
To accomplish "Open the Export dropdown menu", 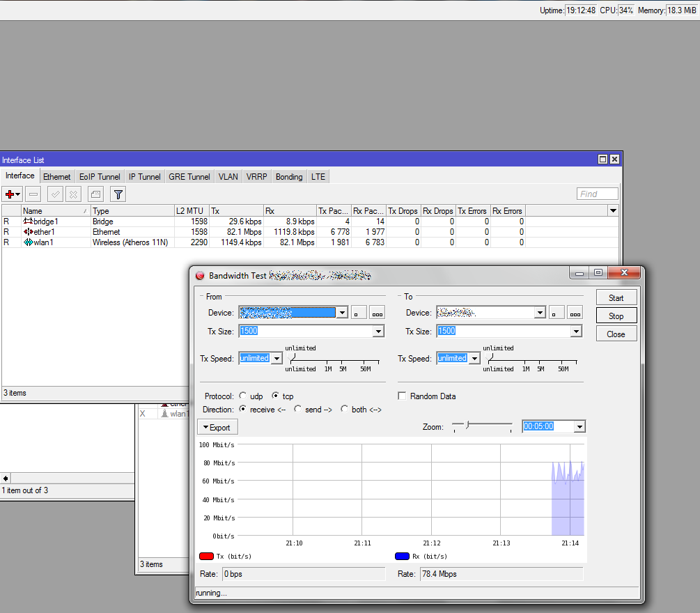I will pyautogui.click(x=217, y=427).
